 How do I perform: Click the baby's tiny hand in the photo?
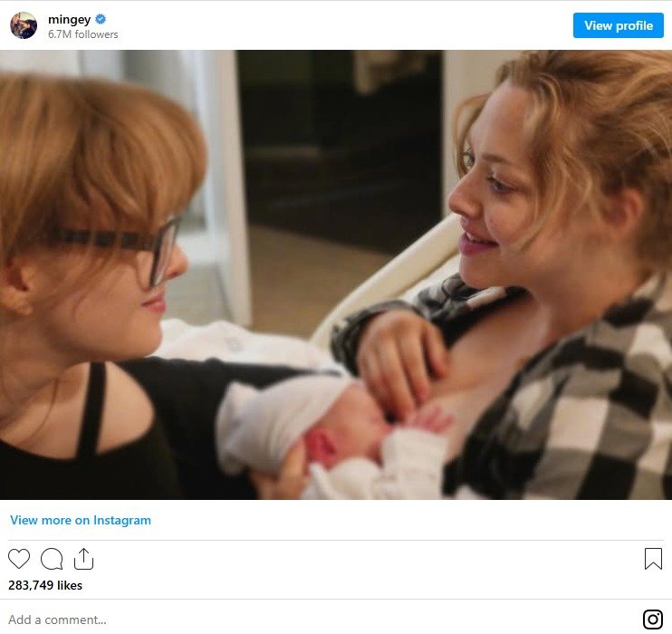428,418
